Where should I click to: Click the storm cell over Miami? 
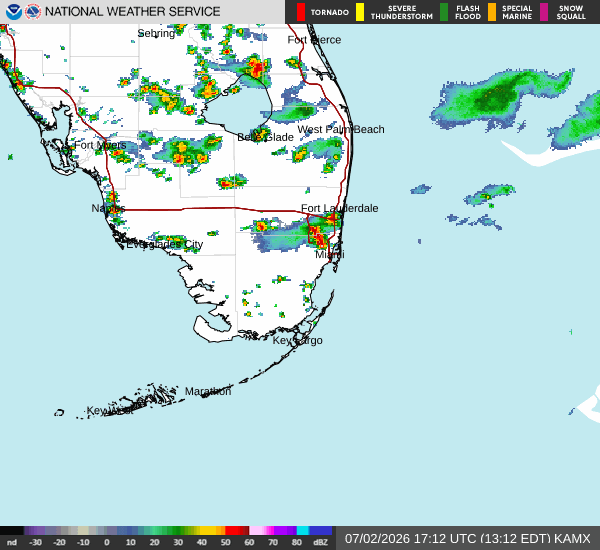pos(318,234)
